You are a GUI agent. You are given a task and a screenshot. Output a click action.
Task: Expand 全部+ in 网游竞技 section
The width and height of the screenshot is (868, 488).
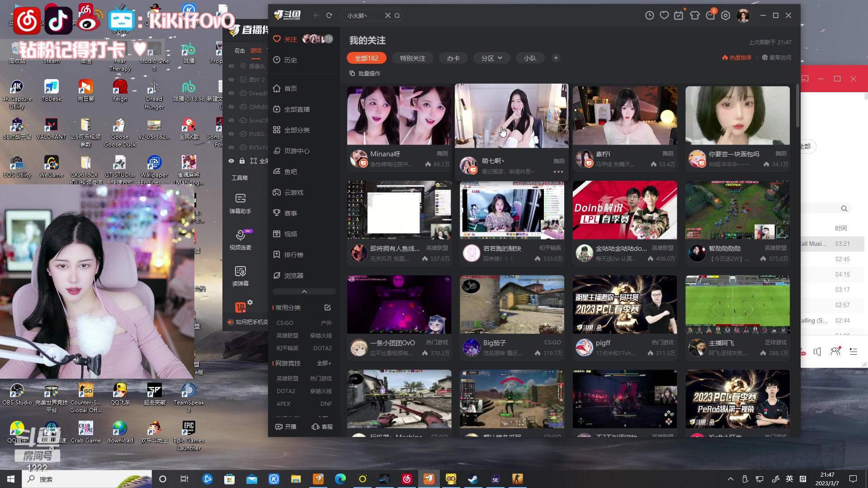tap(324, 363)
